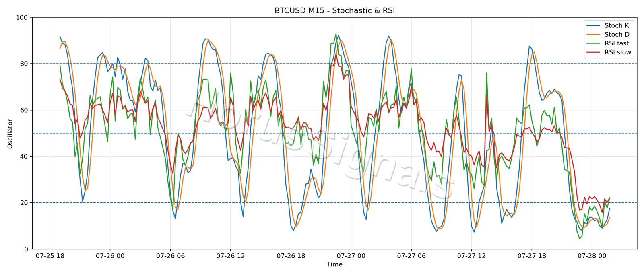Click the RSI slow legend label
This screenshot has width=644, height=276.
coord(618,52)
